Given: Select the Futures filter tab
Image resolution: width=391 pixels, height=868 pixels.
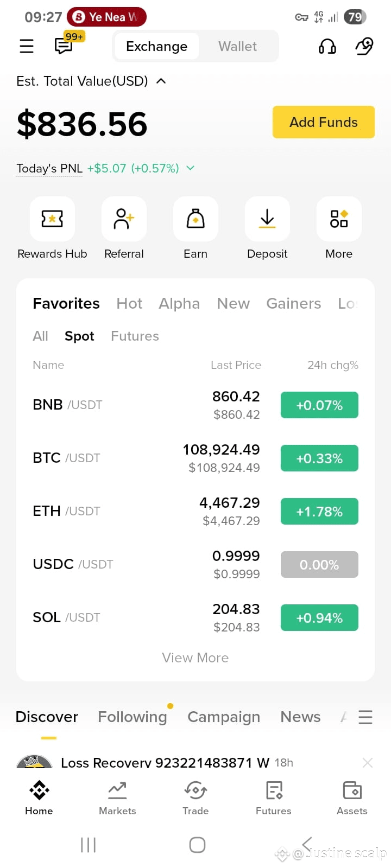Looking at the screenshot, I should point(135,336).
